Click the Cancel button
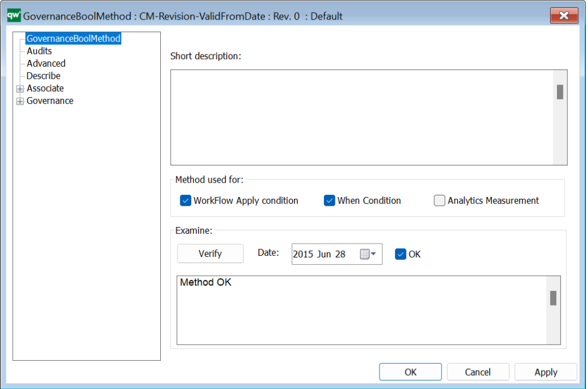This screenshot has width=588, height=389. tap(477, 372)
